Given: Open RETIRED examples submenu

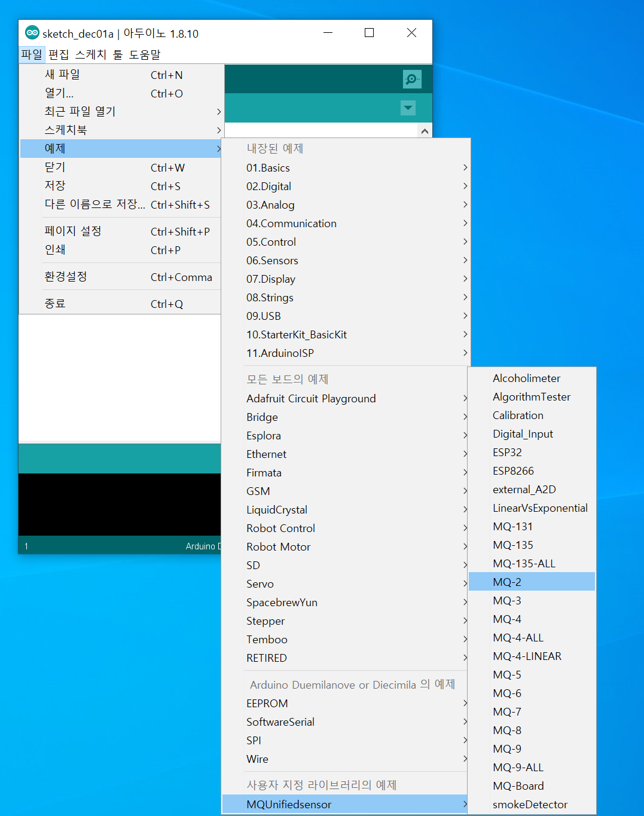Looking at the screenshot, I should coord(346,658).
